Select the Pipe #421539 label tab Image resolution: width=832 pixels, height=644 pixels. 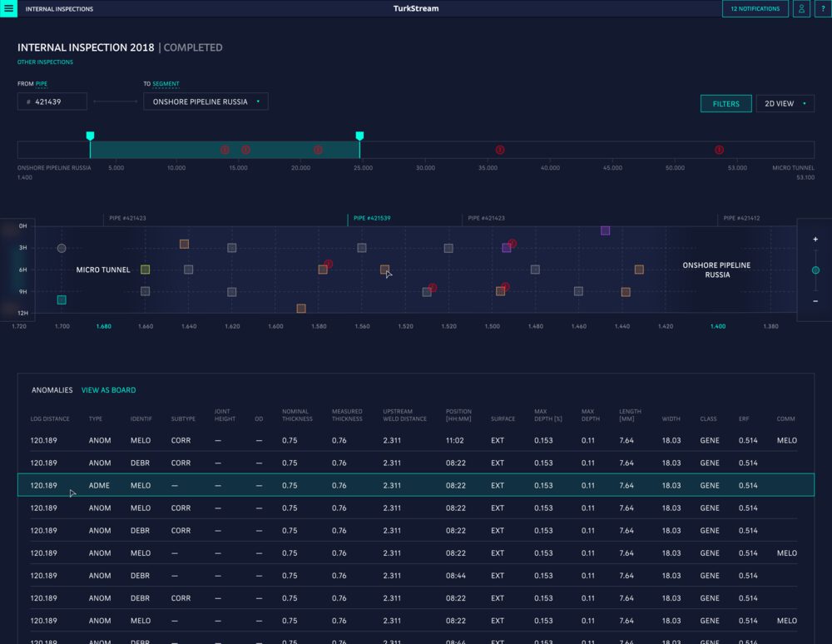(372, 219)
